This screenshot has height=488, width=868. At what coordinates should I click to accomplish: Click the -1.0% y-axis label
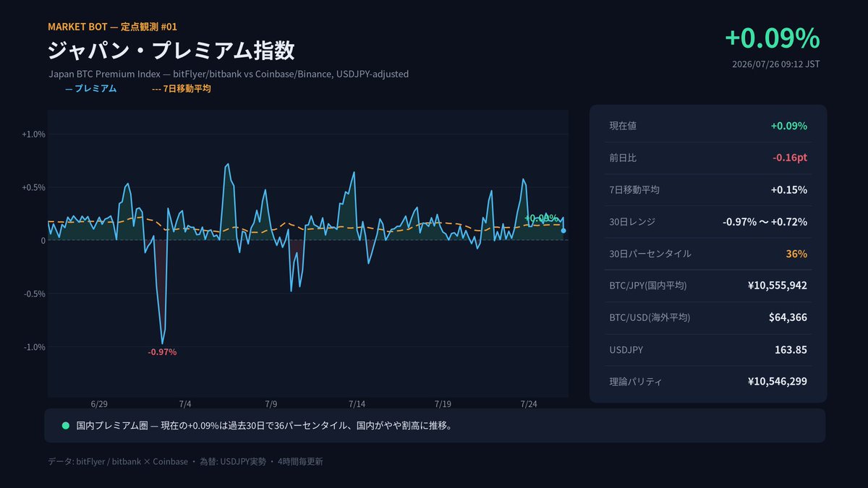click(x=34, y=347)
